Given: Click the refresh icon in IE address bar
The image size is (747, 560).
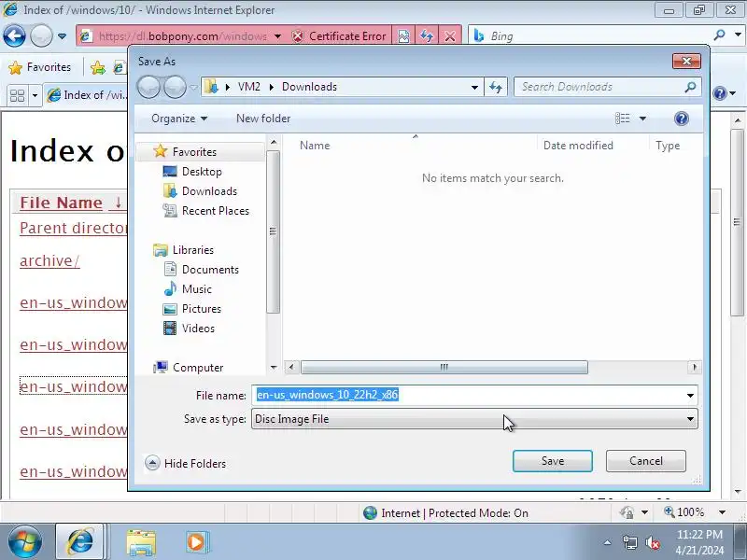Looking at the screenshot, I should pyautogui.click(x=427, y=36).
